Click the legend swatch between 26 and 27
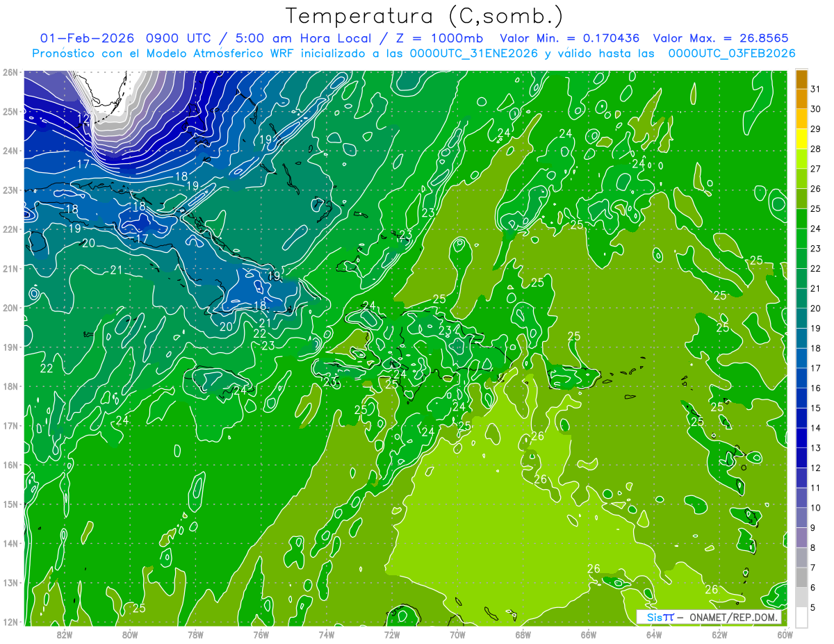The width and height of the screenshot is (834, 644). tap(801, 179)
